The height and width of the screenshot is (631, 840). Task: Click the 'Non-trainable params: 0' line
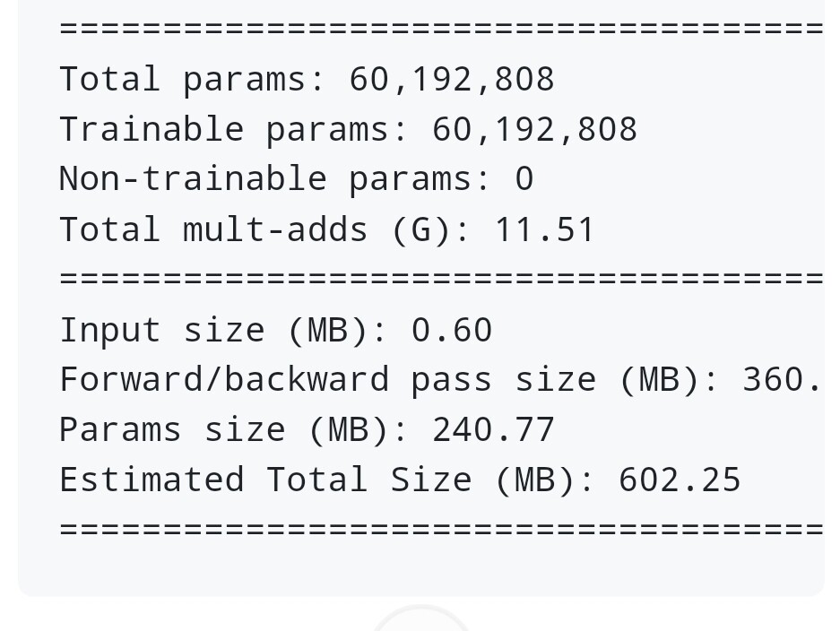point(296,178)
